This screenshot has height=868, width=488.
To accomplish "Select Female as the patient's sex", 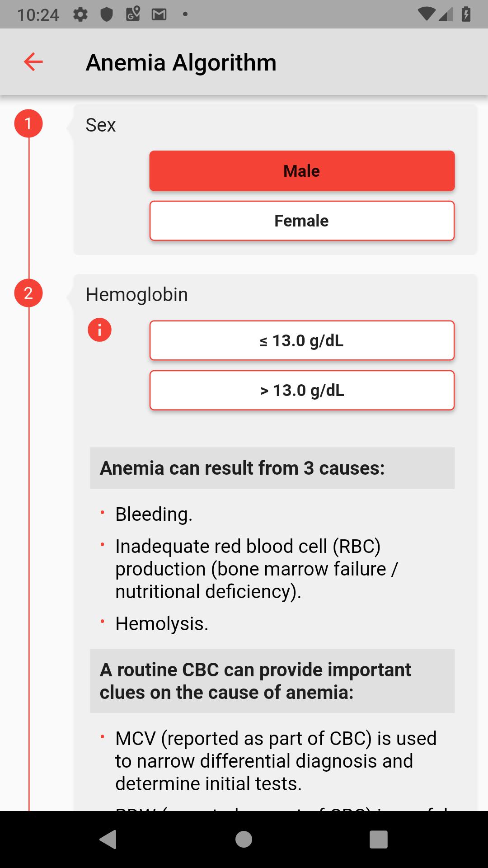I will tap(301, 220).
